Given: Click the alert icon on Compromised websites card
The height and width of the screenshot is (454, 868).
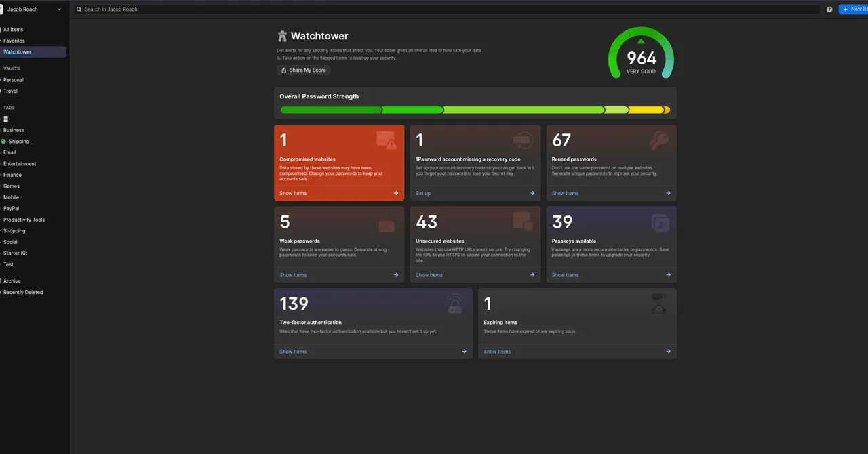Looking at the screenshot, I should coord(387,140).
